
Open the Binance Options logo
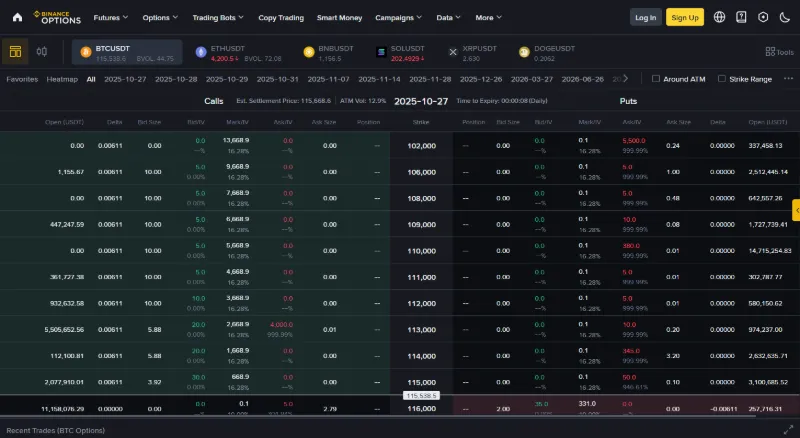(x=57, y=17)
